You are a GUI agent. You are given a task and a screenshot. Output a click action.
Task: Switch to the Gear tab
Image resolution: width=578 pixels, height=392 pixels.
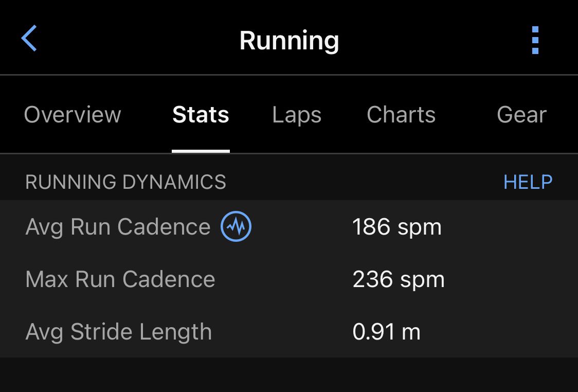pyautogui.click(x=521, y=115)
